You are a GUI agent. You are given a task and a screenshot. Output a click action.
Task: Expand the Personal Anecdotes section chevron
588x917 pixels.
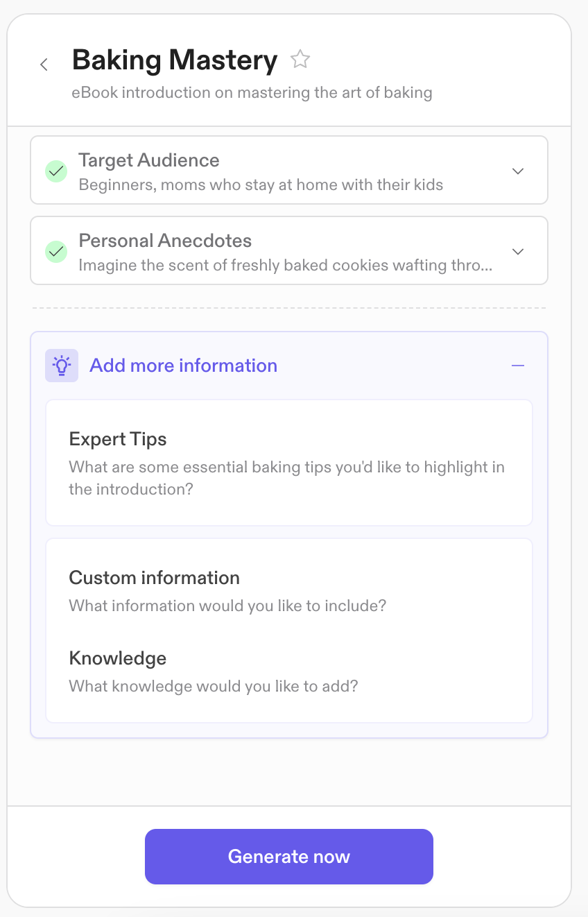[518, 252]
